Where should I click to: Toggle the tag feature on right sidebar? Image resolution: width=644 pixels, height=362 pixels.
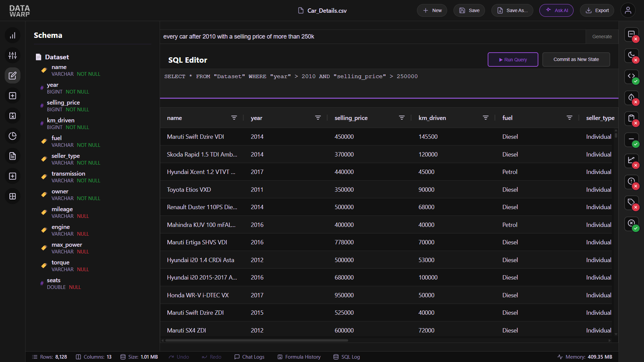click(x=631, y=203)
